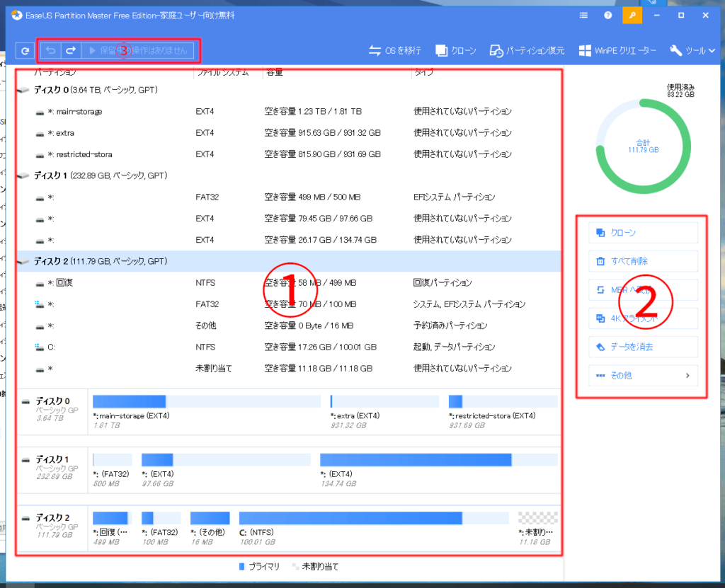
Task: Select the 97.66 GB EXT4 partition row
Action: (289, 219)
